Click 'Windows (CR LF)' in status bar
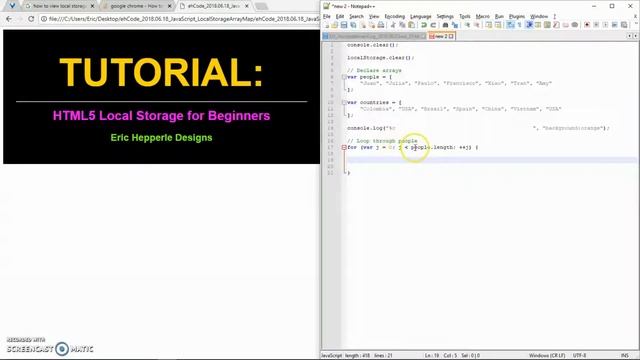The height and width of the screenshot is (360, 640). tap(547, 356)
